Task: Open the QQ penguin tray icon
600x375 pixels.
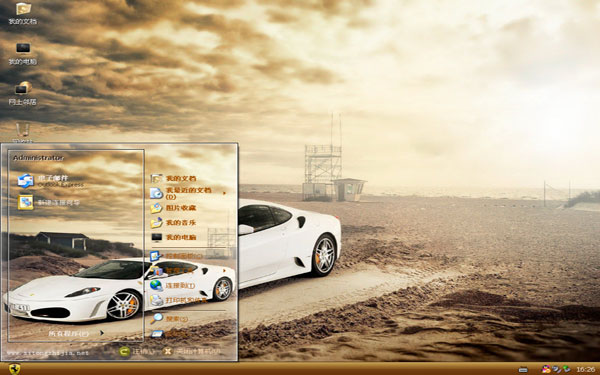Action: coord(546,369)
